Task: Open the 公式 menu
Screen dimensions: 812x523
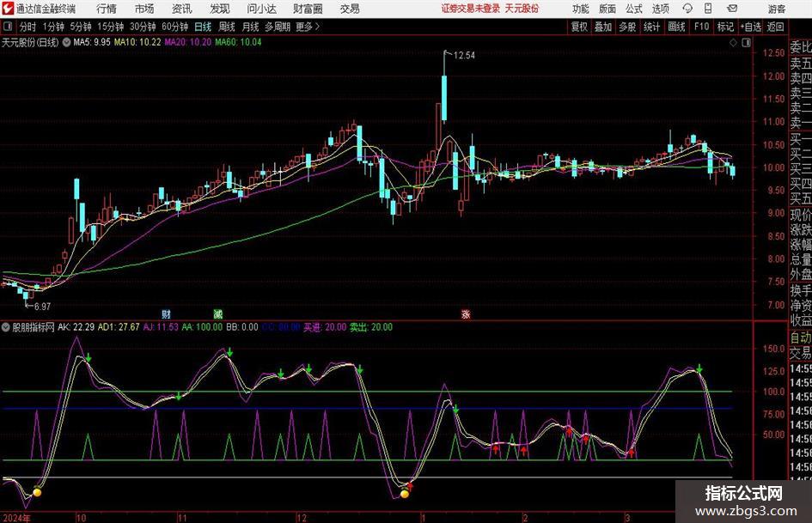Action: coord(634,9)
